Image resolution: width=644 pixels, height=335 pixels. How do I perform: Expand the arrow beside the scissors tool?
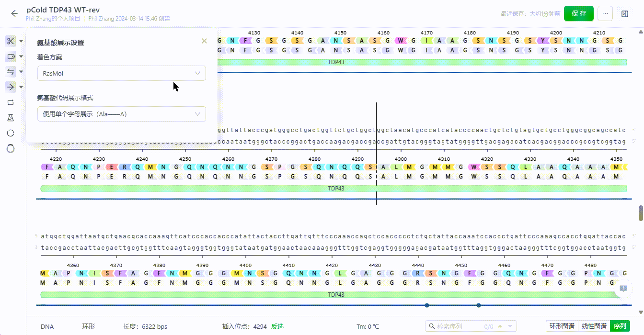point(21,42)
